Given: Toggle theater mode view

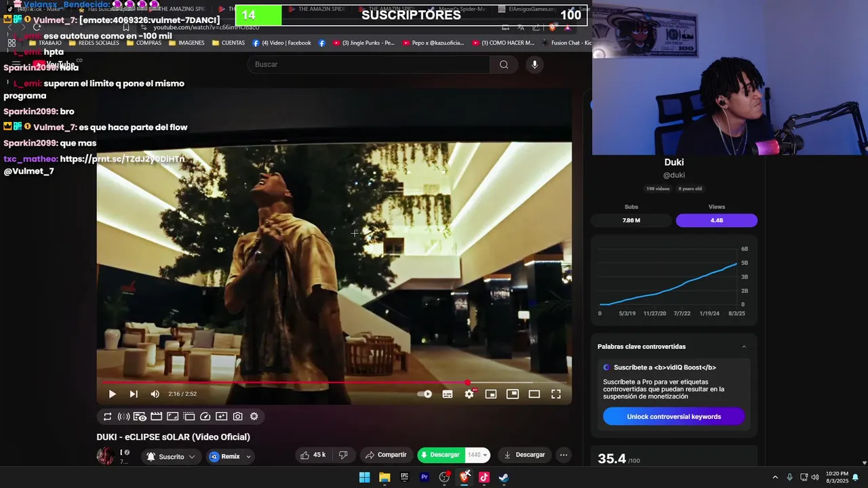Looking at the screenshot, I should tap(534, 394).
